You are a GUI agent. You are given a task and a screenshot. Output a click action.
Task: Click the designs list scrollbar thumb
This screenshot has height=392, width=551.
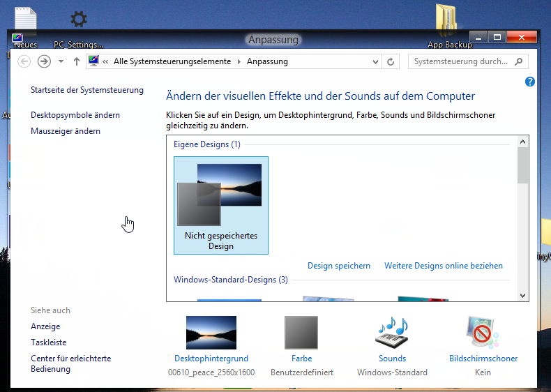coord(522,165)
